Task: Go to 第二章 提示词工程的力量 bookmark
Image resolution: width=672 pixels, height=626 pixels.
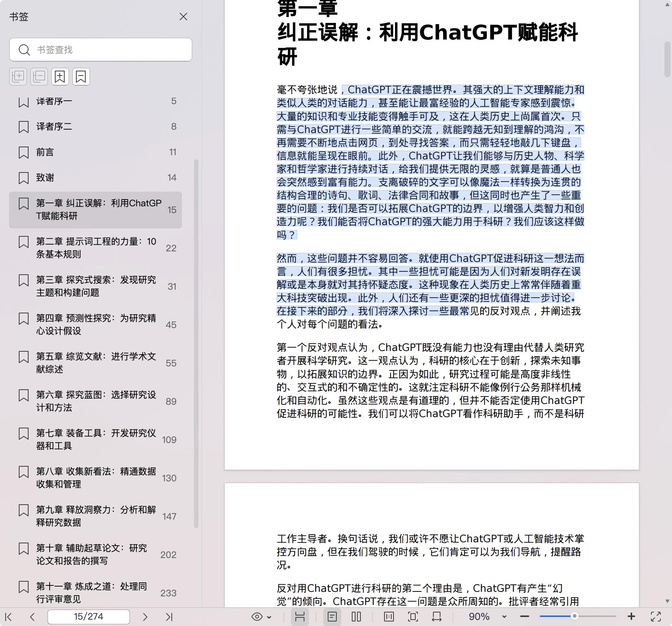Action: point(95,248)
